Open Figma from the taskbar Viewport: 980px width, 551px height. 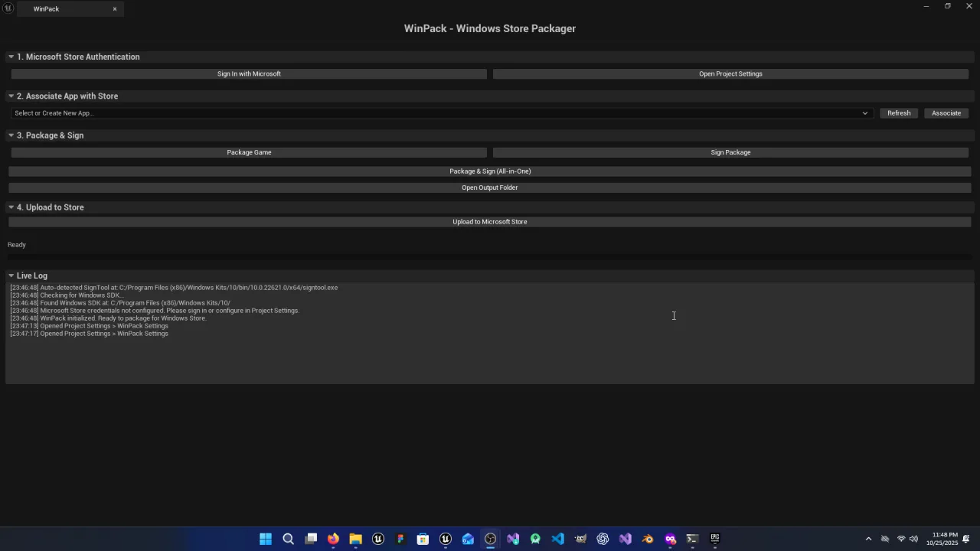coord(400,539)
